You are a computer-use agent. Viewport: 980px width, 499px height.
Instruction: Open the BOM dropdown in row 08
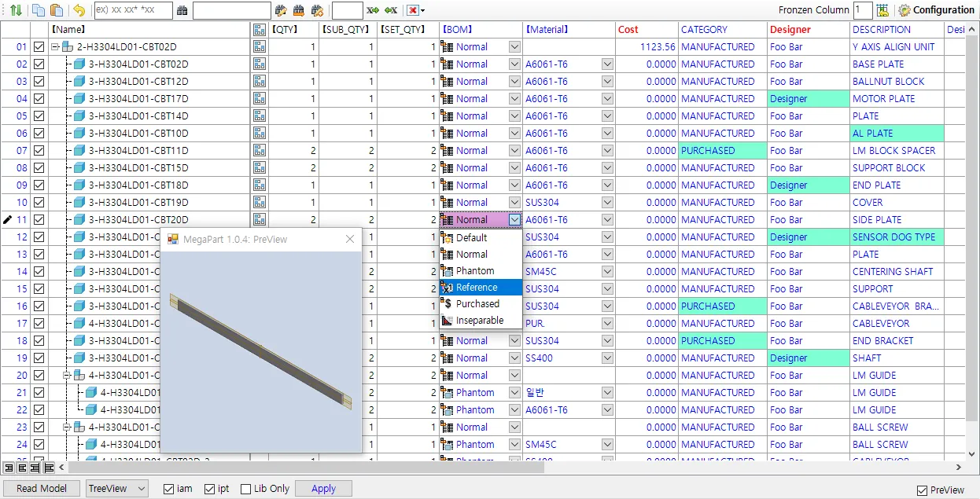(x=514, y=167)
